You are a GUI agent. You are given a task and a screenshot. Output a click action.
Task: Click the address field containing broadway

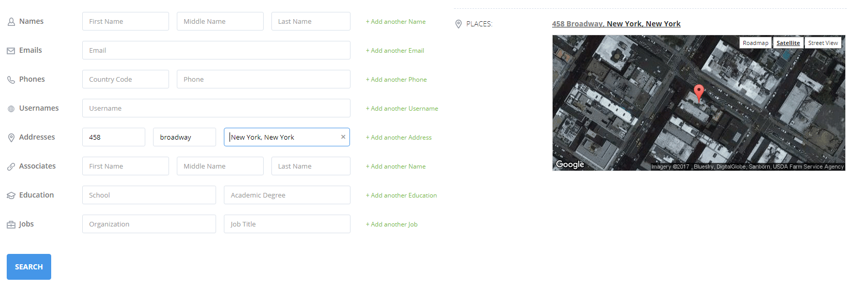click(185, 137)
